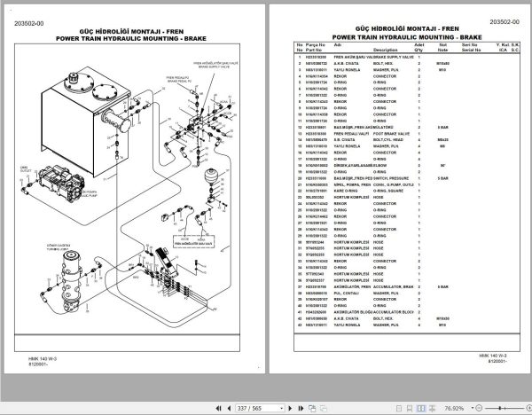532x415 pixels.
Task: Click the HMK 140 W-3 footer on the left page
Action: click(x=43, y=358)
